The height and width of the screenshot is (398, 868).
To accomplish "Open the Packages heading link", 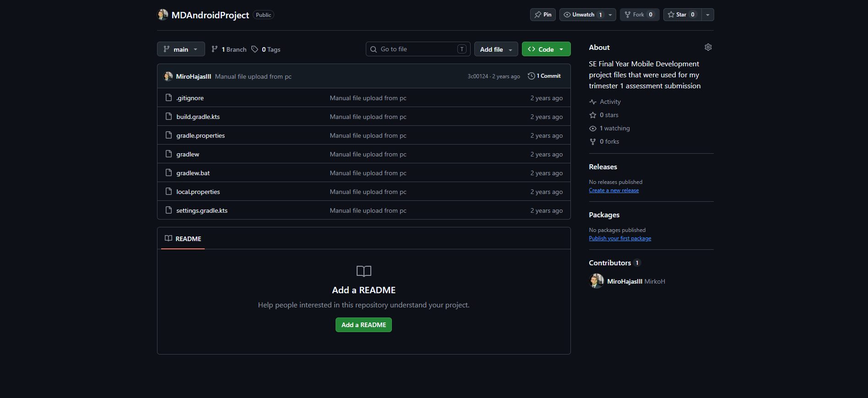I will pyautogui.click(x=604, y=215).
